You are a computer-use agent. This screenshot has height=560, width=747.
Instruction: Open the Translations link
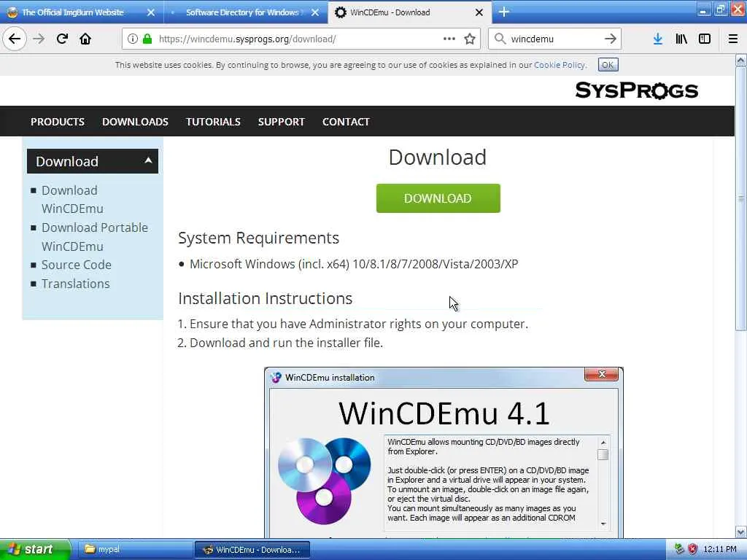[x=75, y=284]
